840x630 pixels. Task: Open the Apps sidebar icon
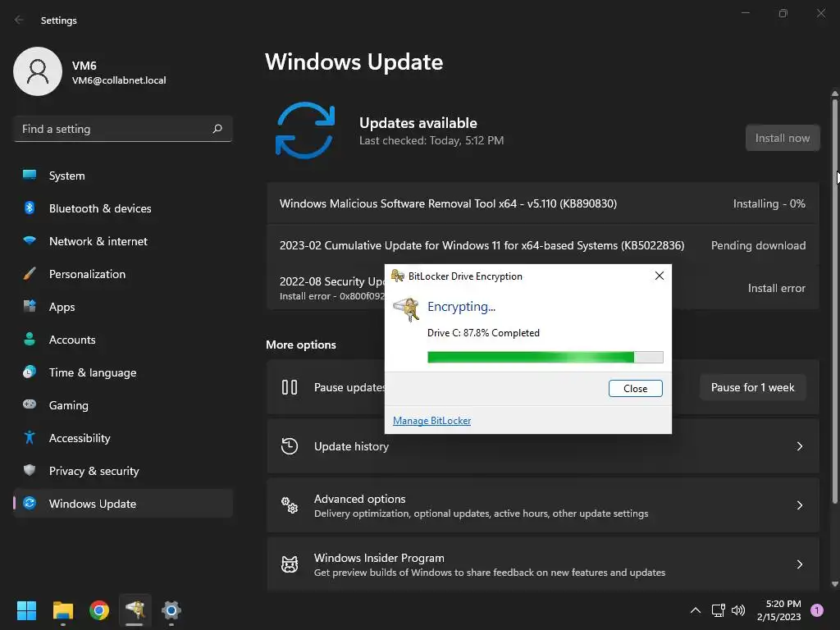[x=30, y=307]
